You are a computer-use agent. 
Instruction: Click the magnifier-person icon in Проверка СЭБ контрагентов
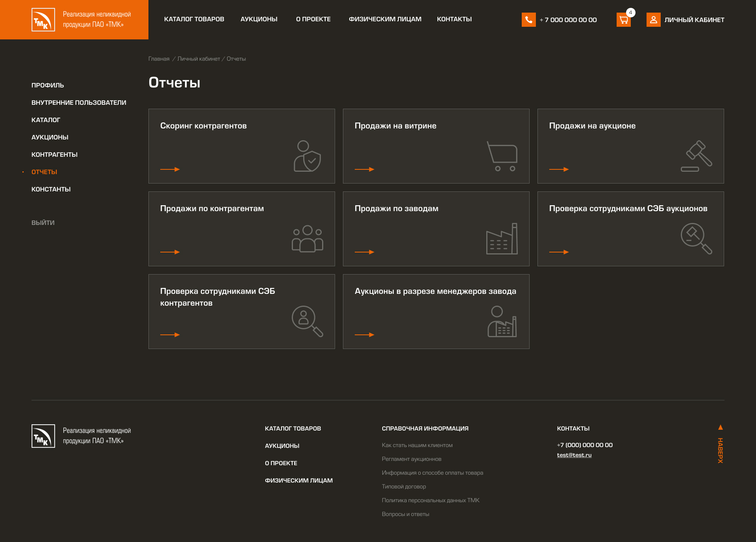coord(307,321)
